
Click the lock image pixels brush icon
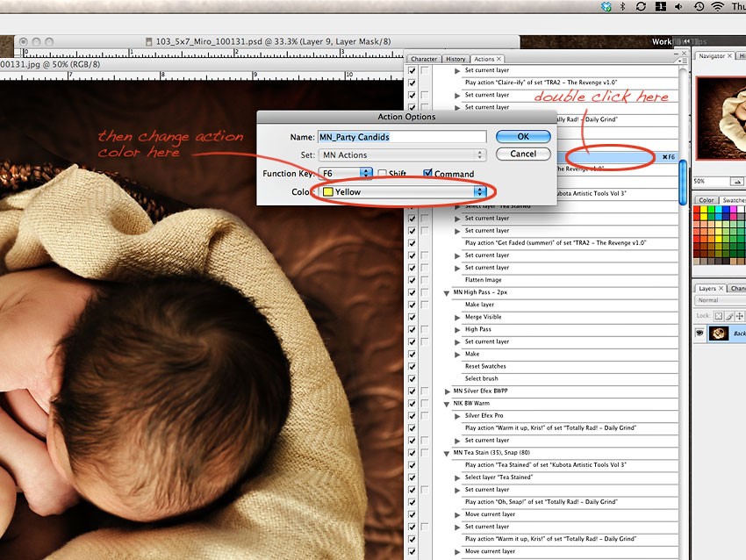(x=729, y=316)
